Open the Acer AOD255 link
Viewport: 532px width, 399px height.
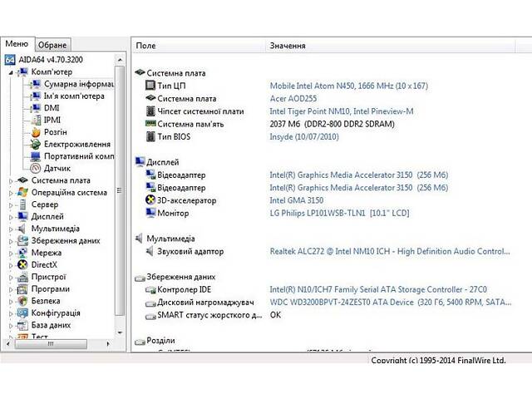click(293, 99)
